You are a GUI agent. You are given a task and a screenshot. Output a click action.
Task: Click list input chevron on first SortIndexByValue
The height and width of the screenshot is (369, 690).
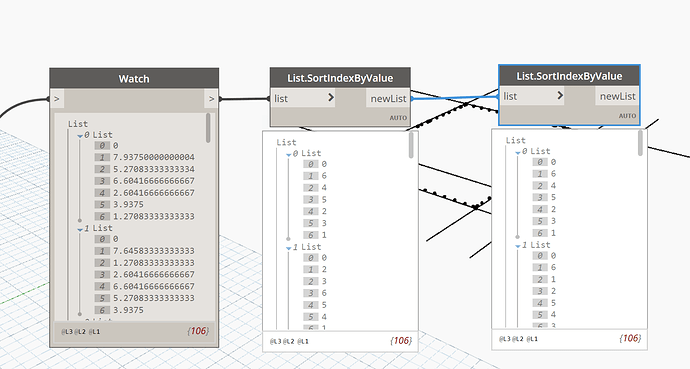point(331,98)
